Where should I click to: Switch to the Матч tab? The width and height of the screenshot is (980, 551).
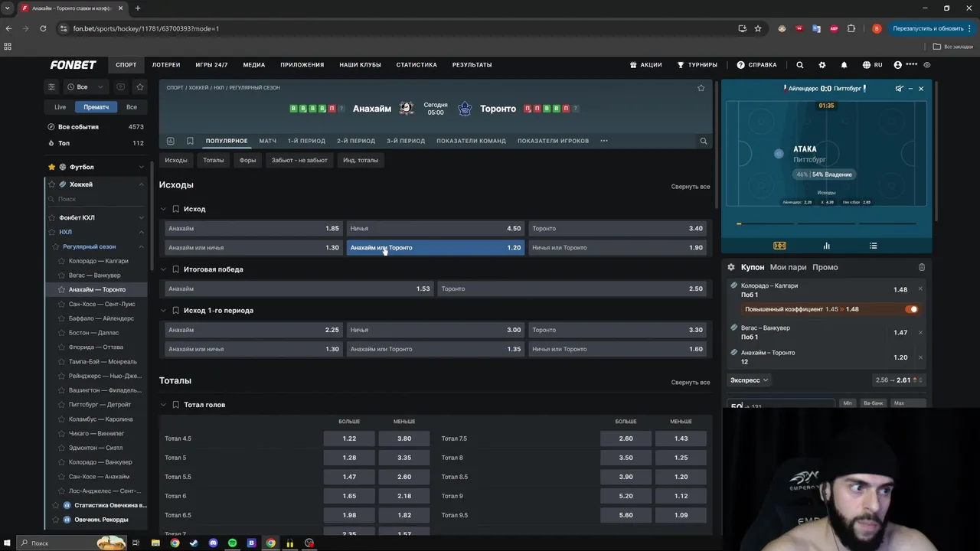268,141
